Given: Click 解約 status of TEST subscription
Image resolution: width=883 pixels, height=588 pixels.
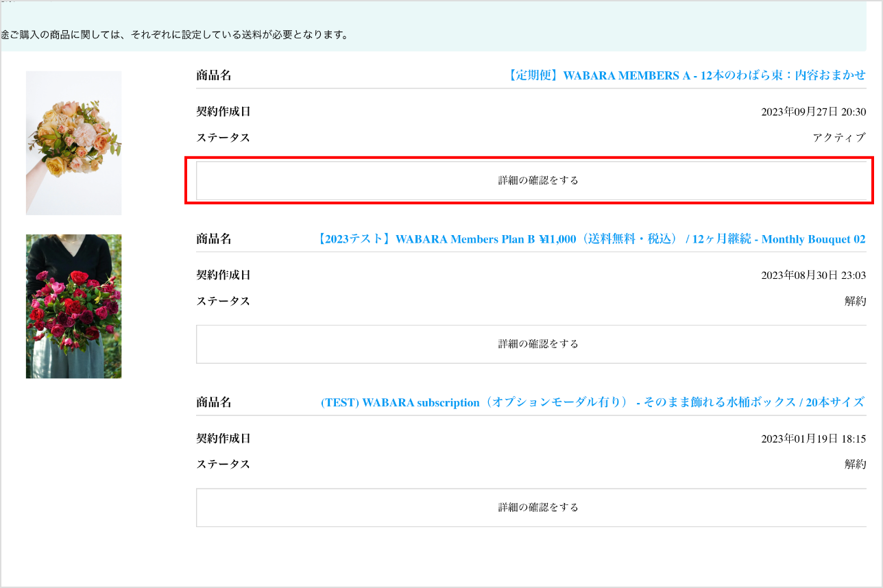Looking at the screenshot, I should (855, 465).
